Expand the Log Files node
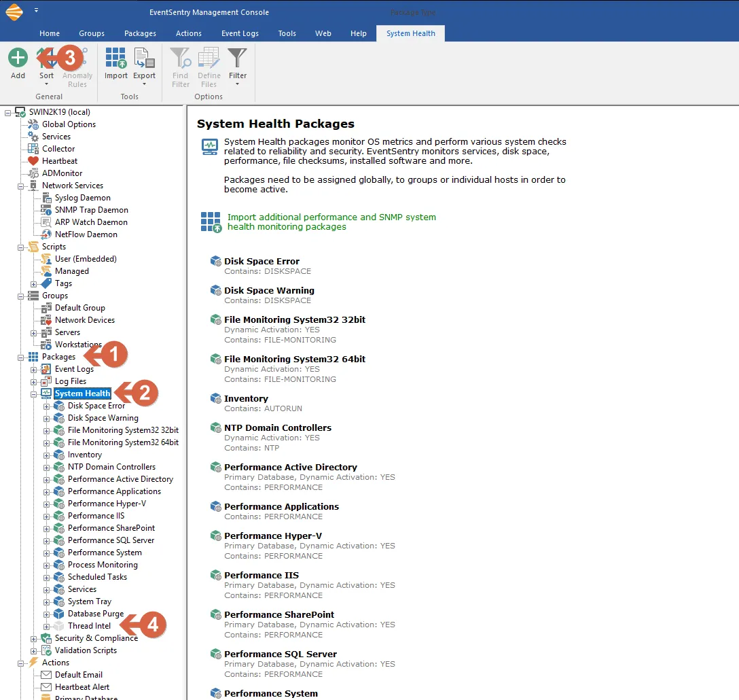739x700 pixels. coord(33,382)
